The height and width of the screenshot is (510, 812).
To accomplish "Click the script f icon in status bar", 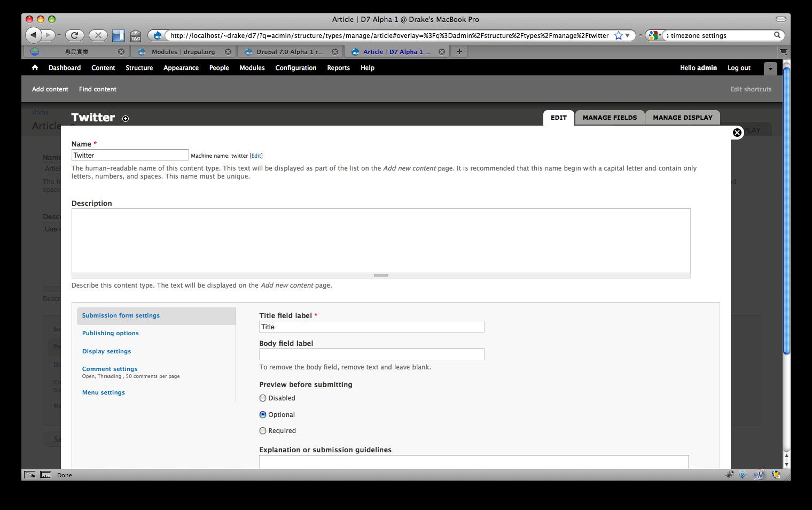I will pyautogui.click(x=759, y=475).
